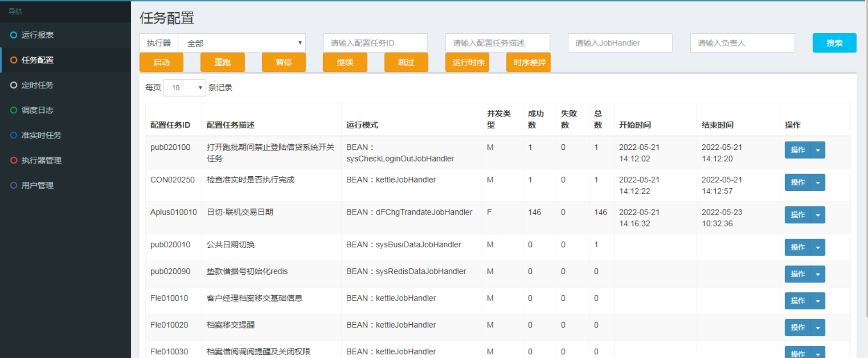Click the circle icon beside 准实时任务
The image size is (868, 358).
coord(14,135)
